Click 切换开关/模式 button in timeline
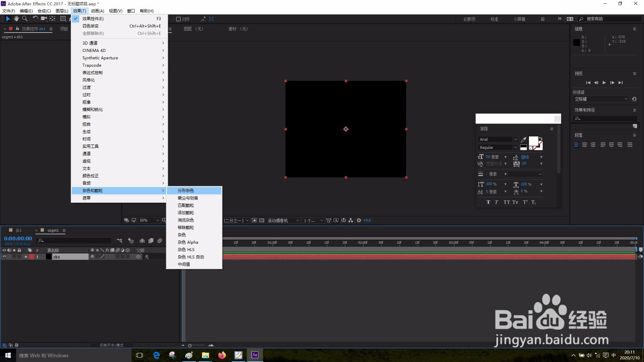 point(111,345)
